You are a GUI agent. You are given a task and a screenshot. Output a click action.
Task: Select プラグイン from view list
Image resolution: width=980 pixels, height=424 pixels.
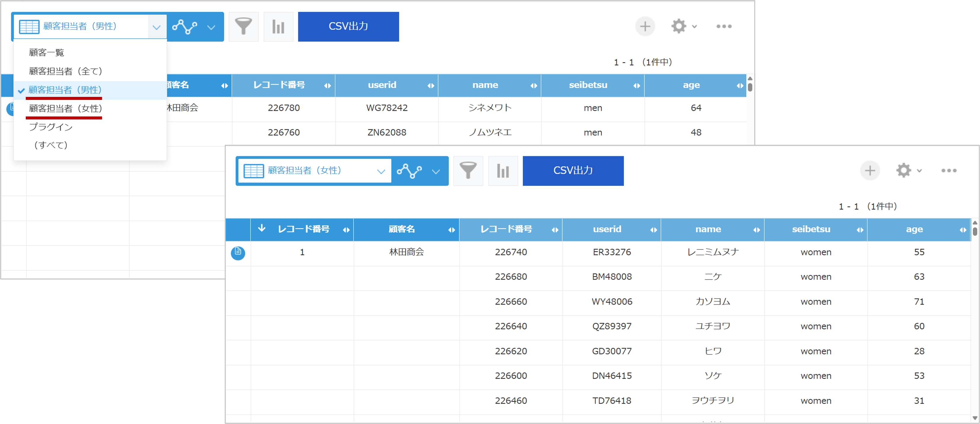click(x=90, y=127)
